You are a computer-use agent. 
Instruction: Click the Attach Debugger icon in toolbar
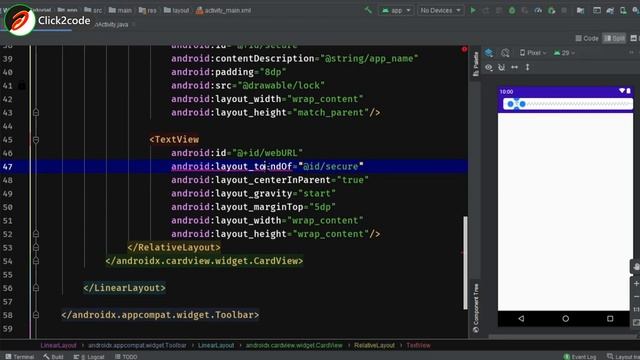coord(551,11)
